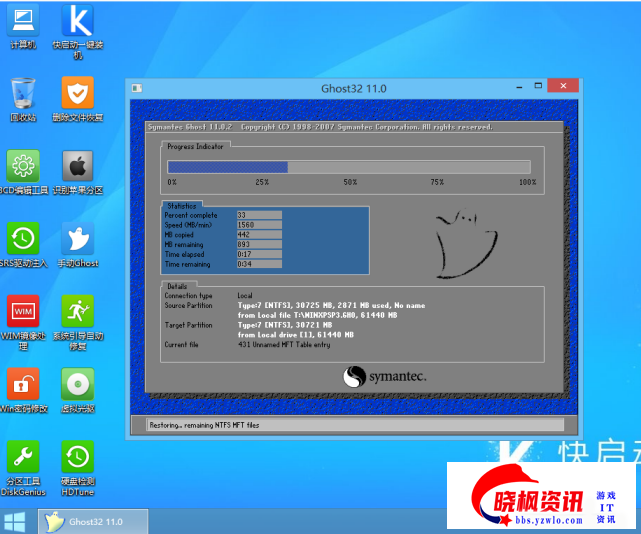Click the Windows Start button
This screenshot has height=534, width=641.
[15, 521]
